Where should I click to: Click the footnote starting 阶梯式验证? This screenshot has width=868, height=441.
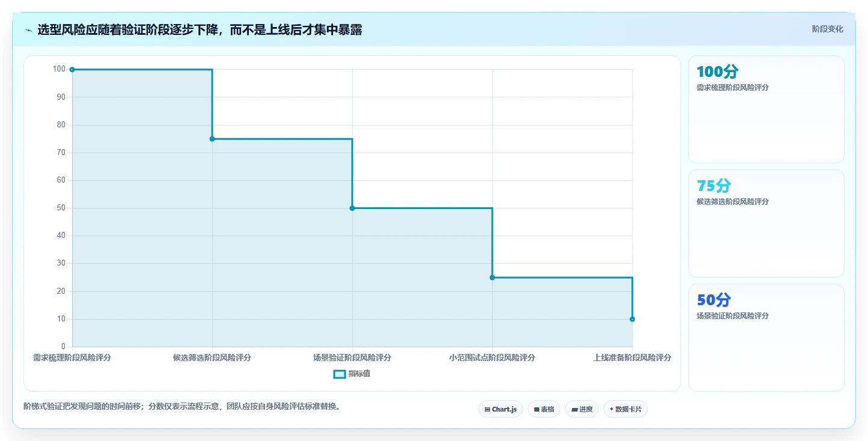tap(183, 406)
